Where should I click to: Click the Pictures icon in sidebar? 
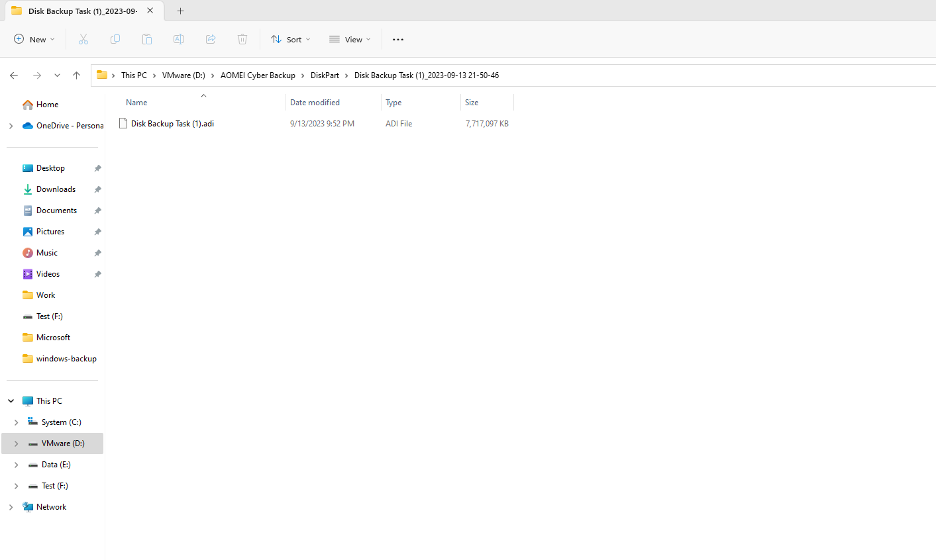[x=28, y=232]
